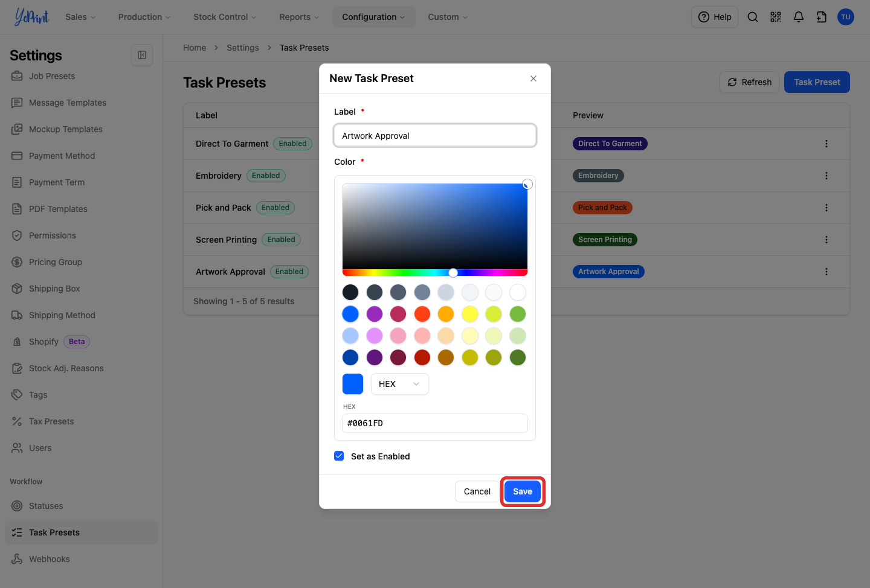Expand the Custom menu
Image resolution: width=870 pixels, height=588 pixels.
[448, 17]
